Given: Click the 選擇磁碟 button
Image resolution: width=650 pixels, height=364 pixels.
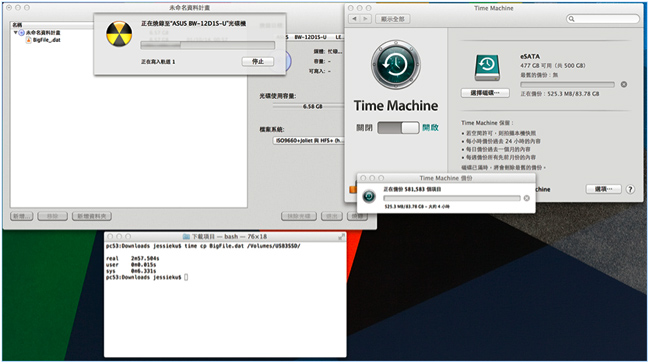Looking at the screenshot, I should pos(485,93).
